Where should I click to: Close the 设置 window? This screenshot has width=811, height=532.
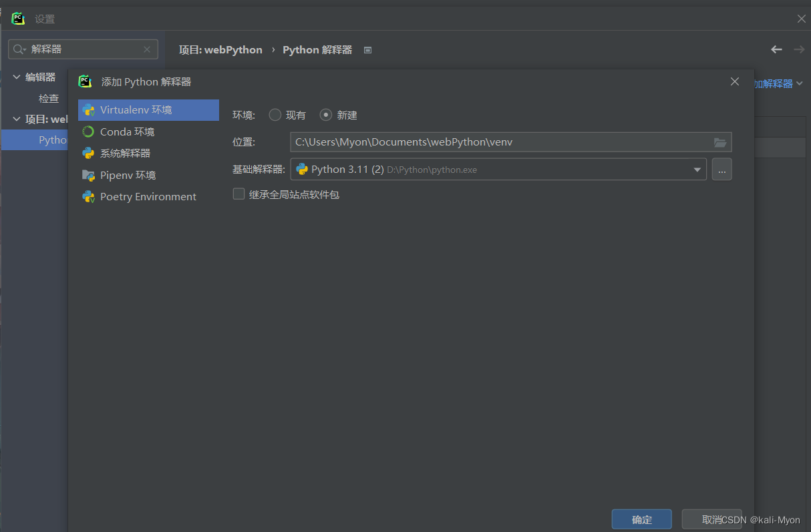[x=802, y=19]
